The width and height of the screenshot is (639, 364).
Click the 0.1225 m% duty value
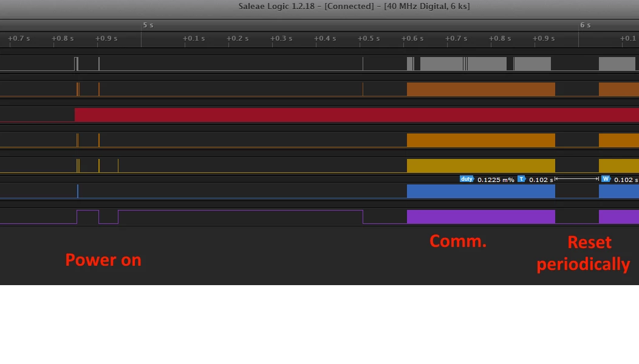click(x=496, y=180)
